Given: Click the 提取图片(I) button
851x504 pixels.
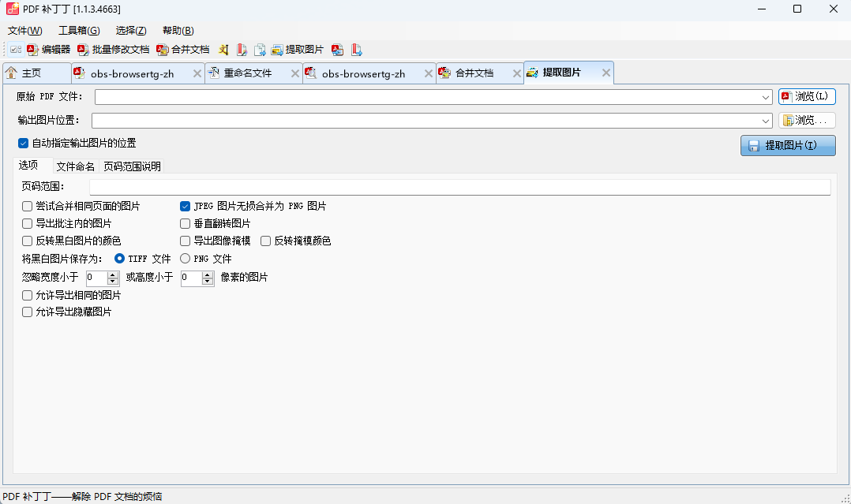Looking at the screenshot, I should 788,146.
